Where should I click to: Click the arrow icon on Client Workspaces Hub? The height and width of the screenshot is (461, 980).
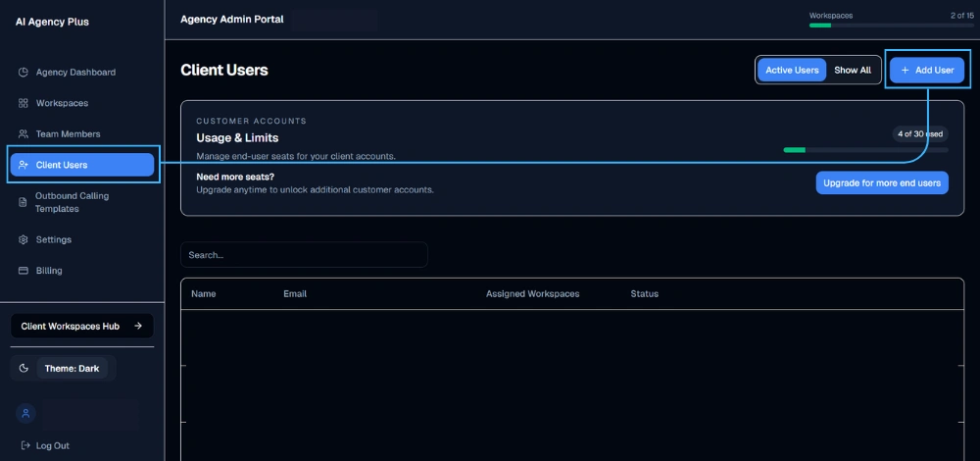(x=138, y=326)
